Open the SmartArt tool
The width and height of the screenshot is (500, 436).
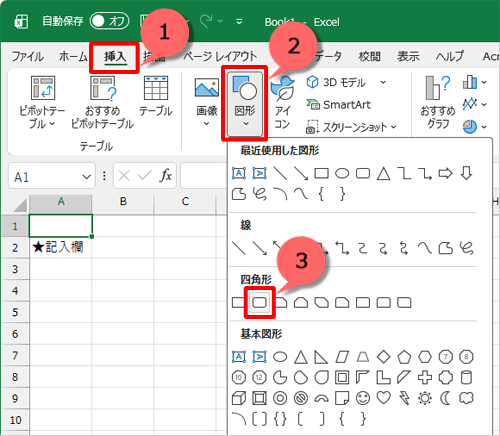coord(338,105)
